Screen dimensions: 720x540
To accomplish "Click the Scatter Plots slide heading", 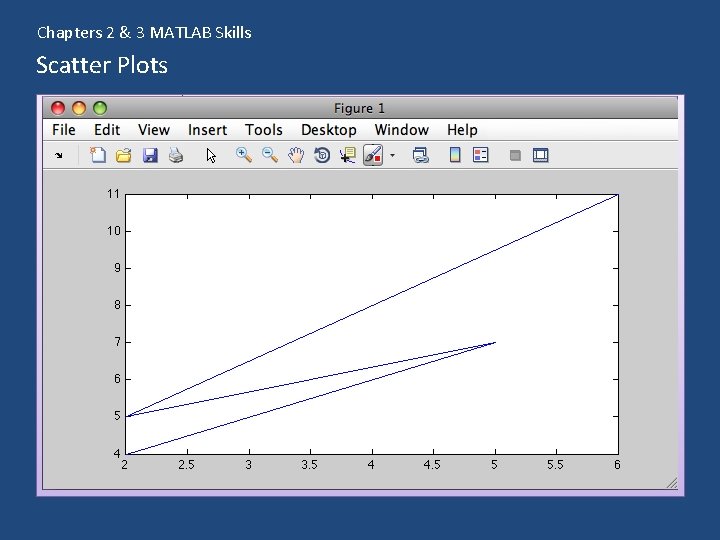I will click(102, 65).
